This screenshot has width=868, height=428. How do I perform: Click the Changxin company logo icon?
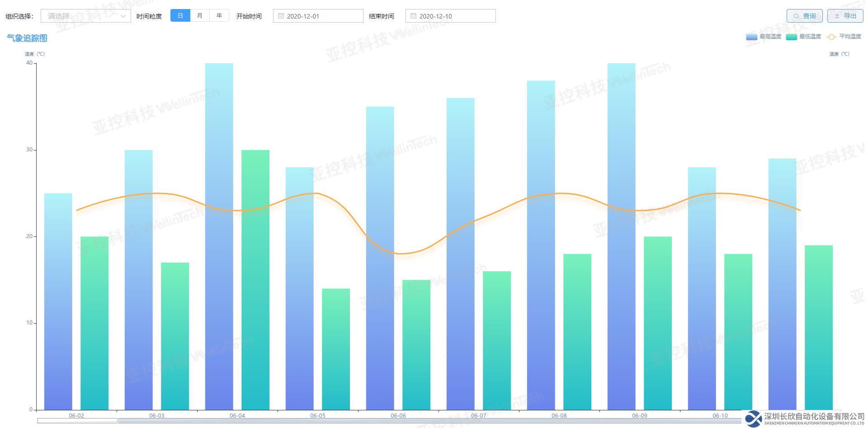point(753,419)
